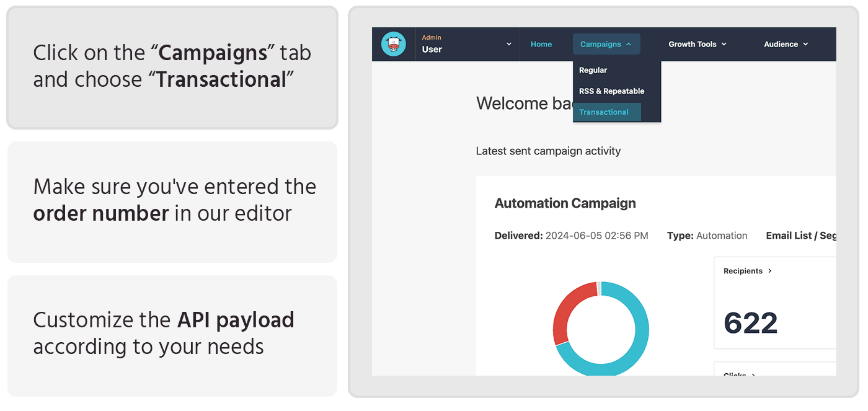Click the Growth Tools chevron icon
Viewport: 868px width, 411px height.
[724, 44]
